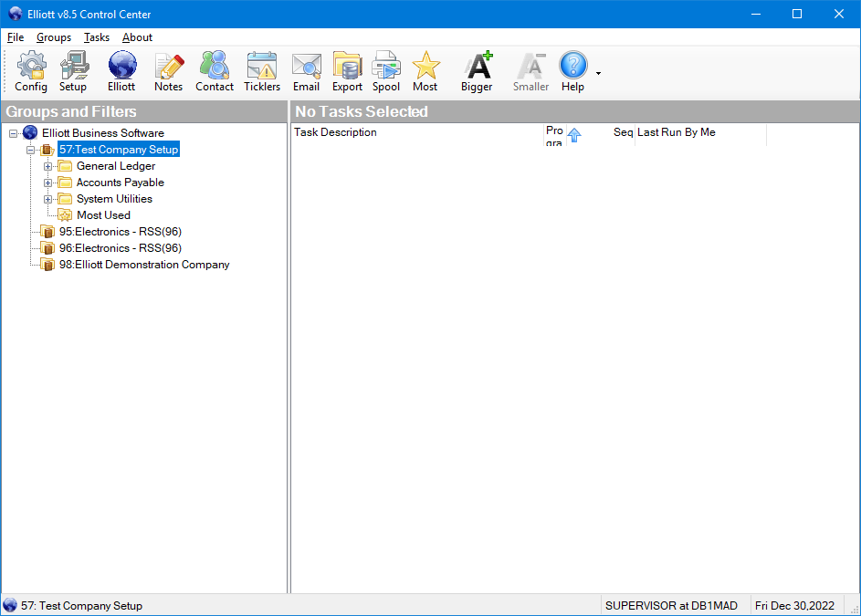Select 98:Elliott Demonstration Company
The height and width of the screenshot is (616, 861).
click(143, 265)
